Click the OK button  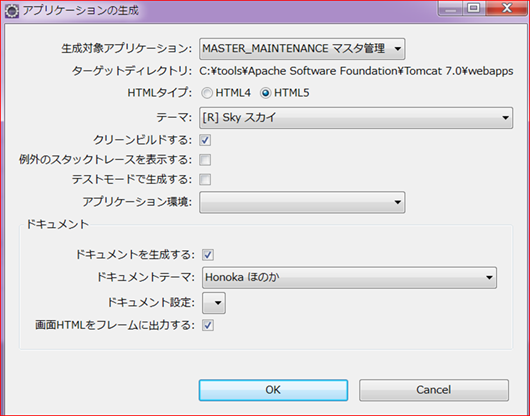(x=273, y=390)
